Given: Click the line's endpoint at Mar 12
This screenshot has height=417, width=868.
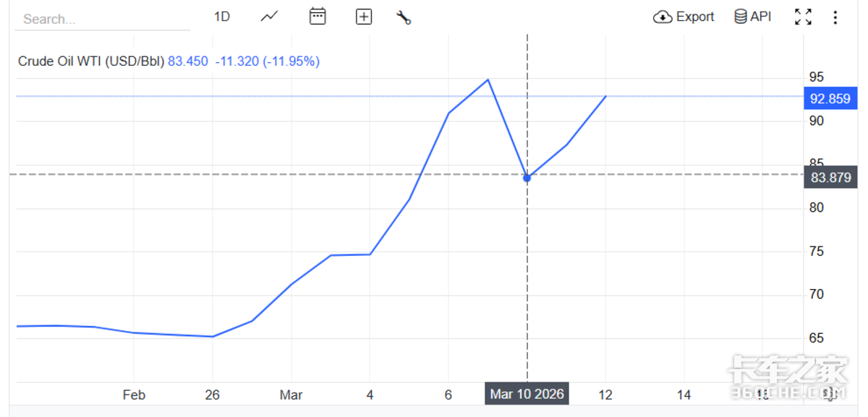Looking at the screenshot, I should click(x=605, y=96).
